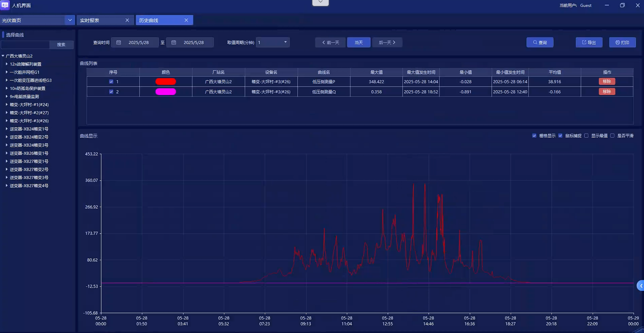
Task: Click the app logo icon
Action: click(5, 5)
